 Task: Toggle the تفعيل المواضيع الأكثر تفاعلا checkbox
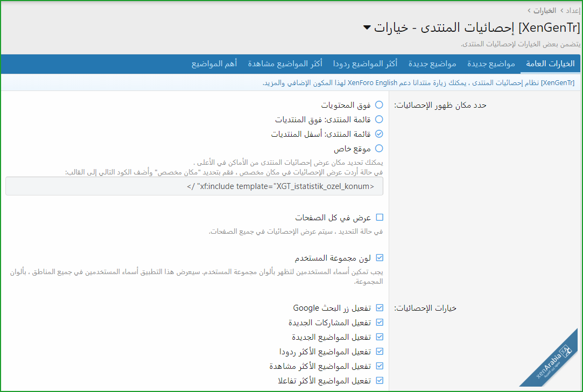coord(380,381)
